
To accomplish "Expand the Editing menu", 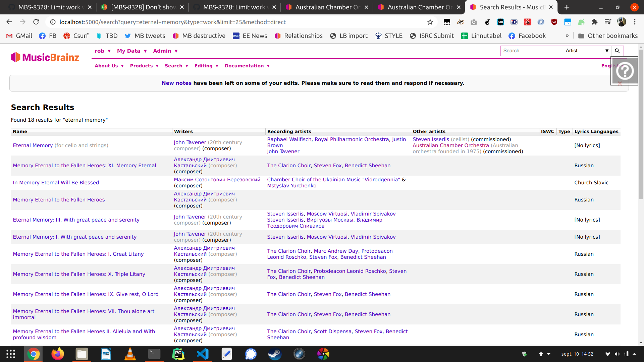I will 206,66.
